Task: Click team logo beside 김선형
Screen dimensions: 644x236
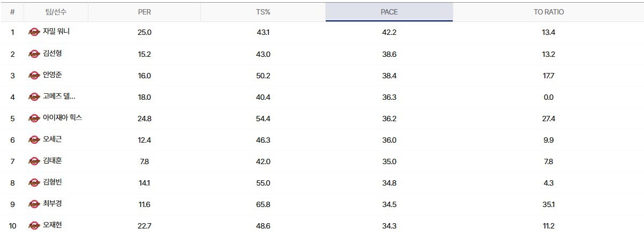Action: 34,54
